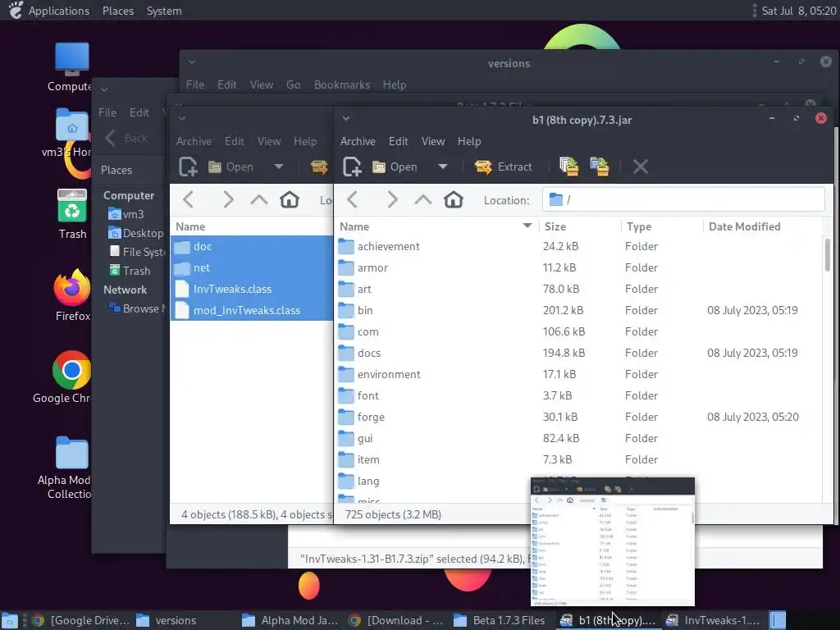This screenshot has height=630, width=840.
Task: Click the Extract button in the b1 jar window
Action: click(503, 167)
